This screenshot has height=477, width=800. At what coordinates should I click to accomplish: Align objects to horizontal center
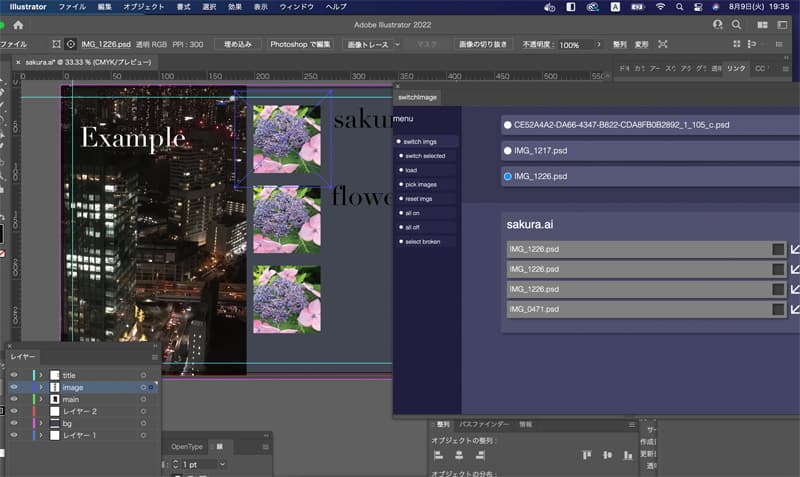pos(459,455)
